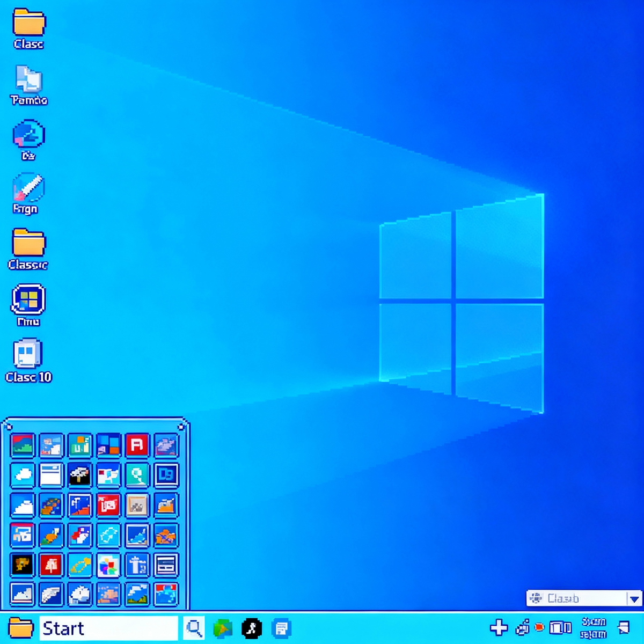Open the dark blue D9 tile
The height and width of the screenshot is (644, 644).
click(166, 475)
